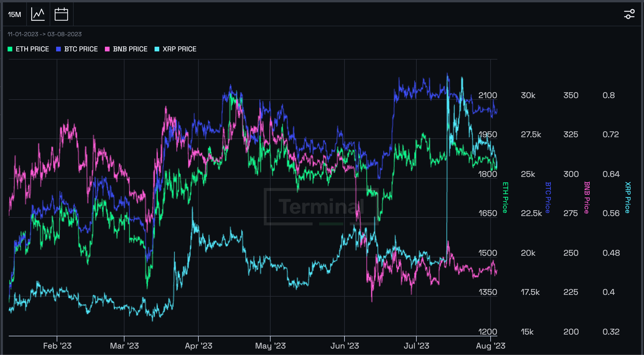Click the 250 BNB axis value
Image resolution: width=644 pixels, height=355 pixels.
[571, 253]
